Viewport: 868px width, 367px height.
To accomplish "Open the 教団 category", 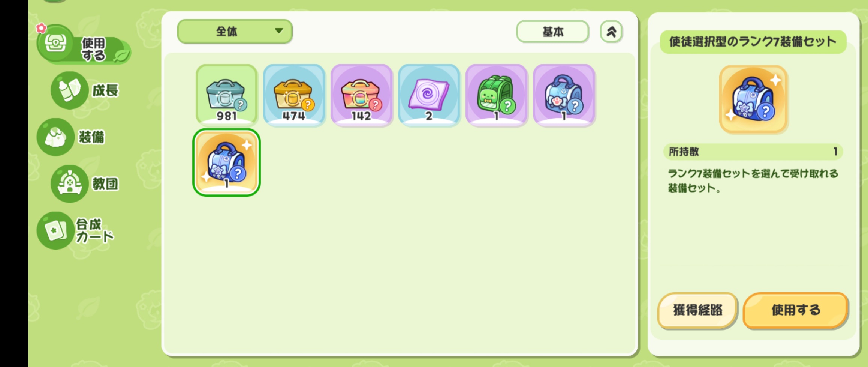I will click(x=85, y=183).
